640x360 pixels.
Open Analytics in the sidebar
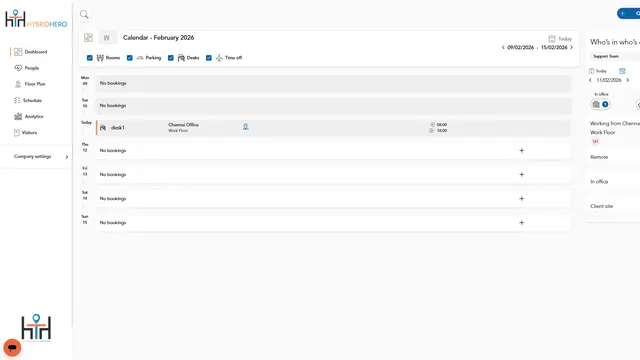pos(29,116)
